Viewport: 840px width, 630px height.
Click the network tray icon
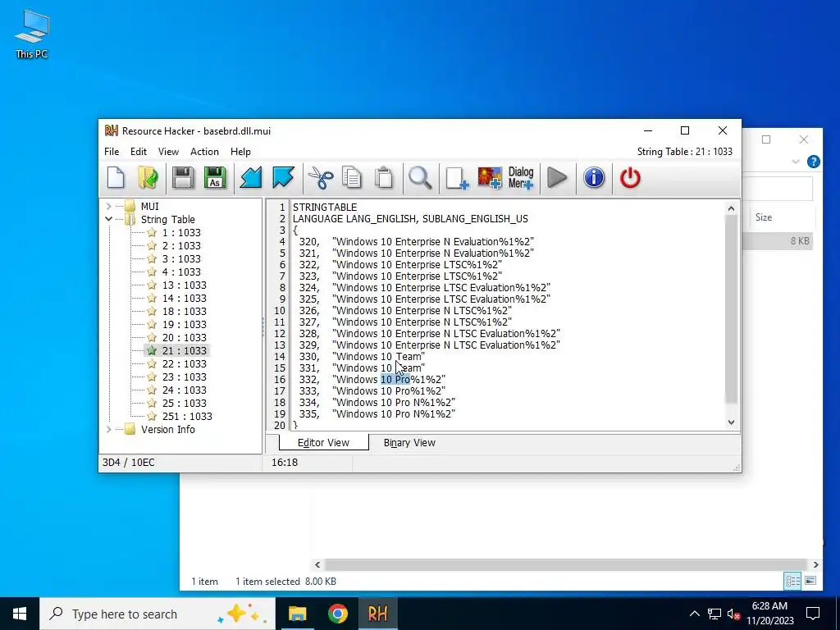(714, 614)
